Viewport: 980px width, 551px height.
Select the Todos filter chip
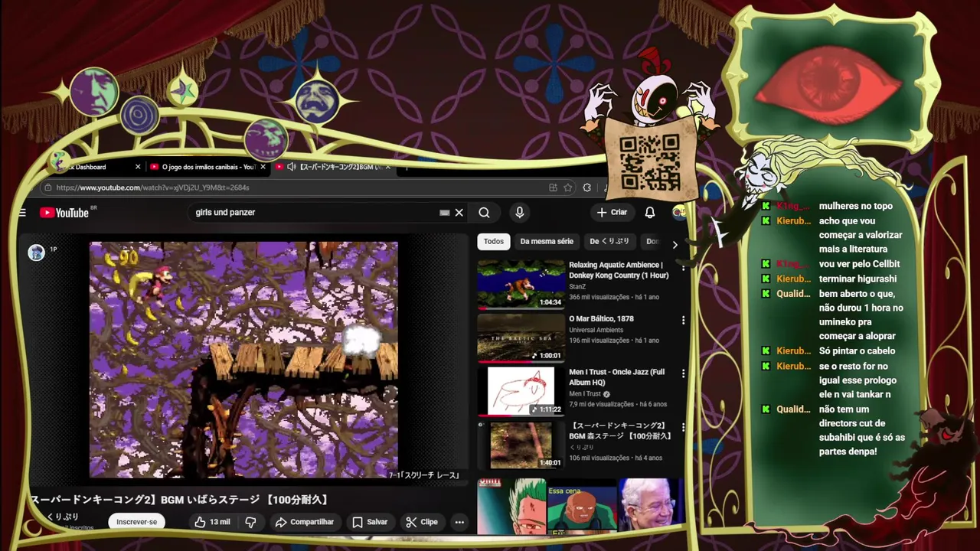pyautogui.click(x=494, y=241)
